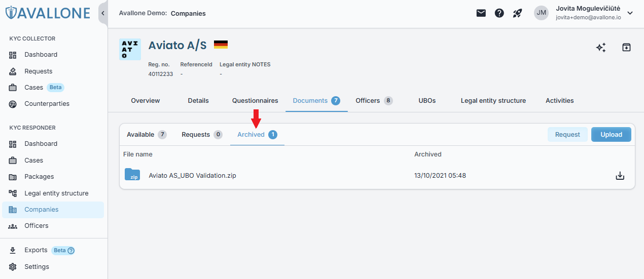Viewport: 644px width, 279px height.
Task: Click the JM user avatar
Action: coord(542,13)
